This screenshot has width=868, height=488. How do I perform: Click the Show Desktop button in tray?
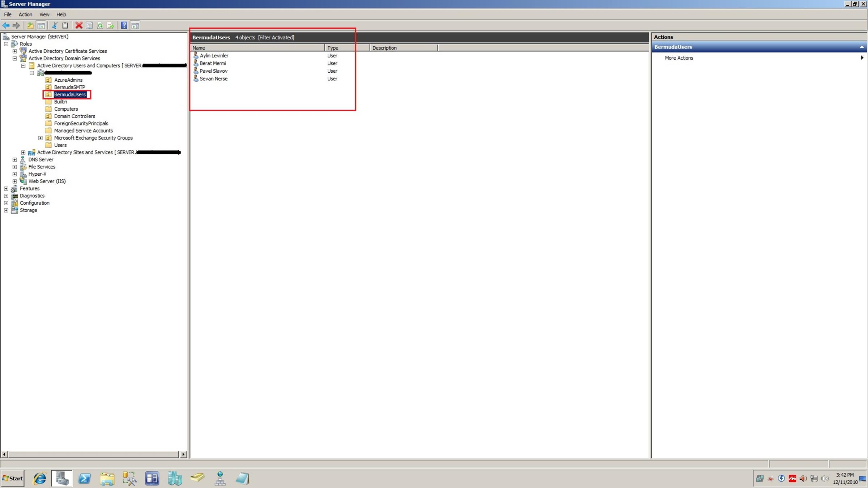coord(863,479)
